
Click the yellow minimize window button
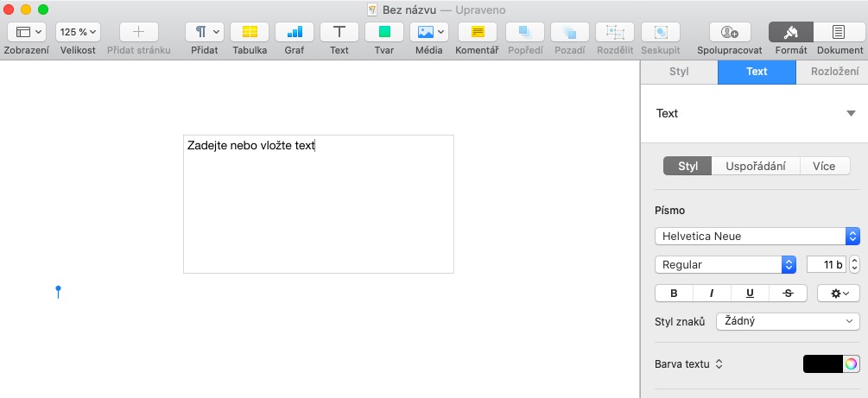(25, 9)
